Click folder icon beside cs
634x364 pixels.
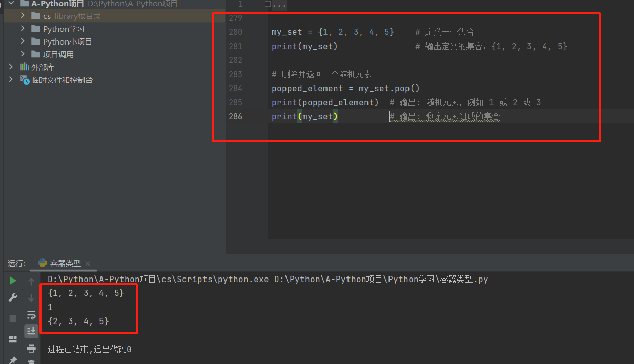coord(35,16)
